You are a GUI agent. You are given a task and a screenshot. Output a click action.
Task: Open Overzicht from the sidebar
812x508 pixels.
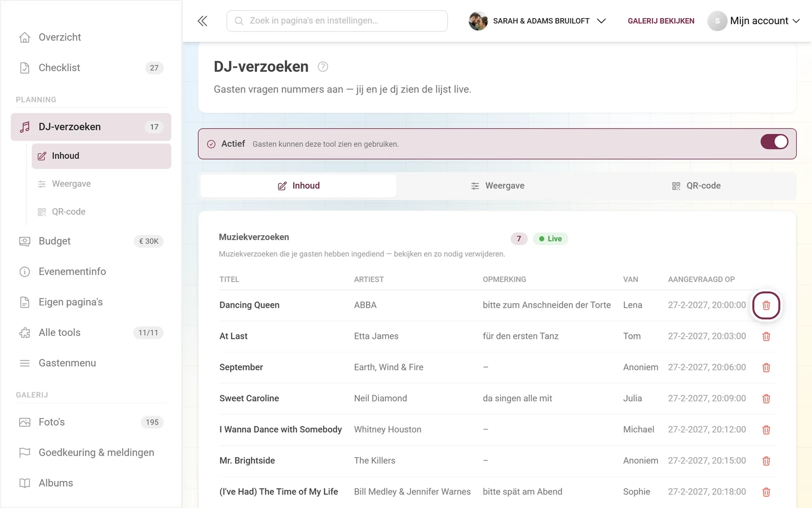[x=91, y=37]
